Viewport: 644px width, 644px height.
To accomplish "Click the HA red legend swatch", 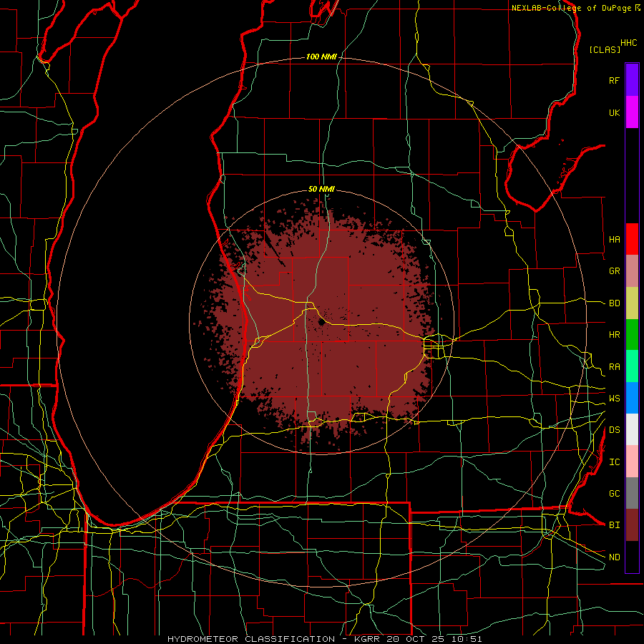I will [x=632, y=239].
